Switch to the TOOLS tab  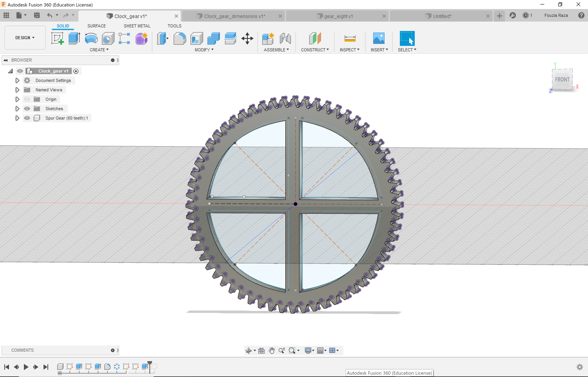pos(174,26)
